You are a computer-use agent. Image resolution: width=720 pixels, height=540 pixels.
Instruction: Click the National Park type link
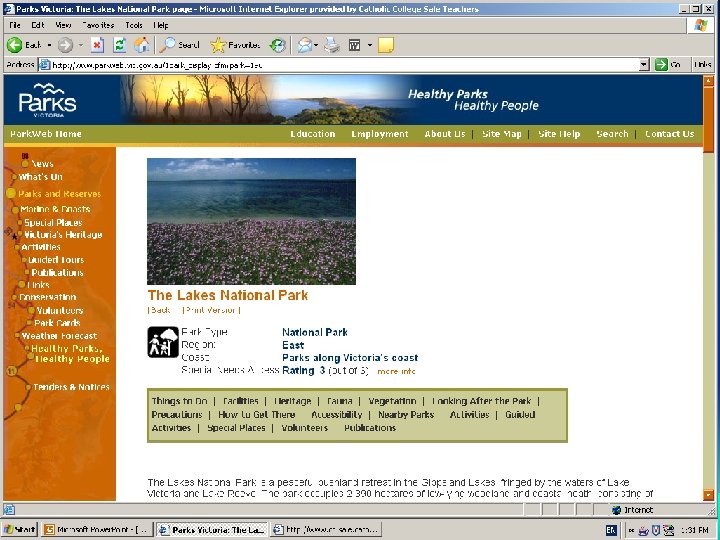315,332
